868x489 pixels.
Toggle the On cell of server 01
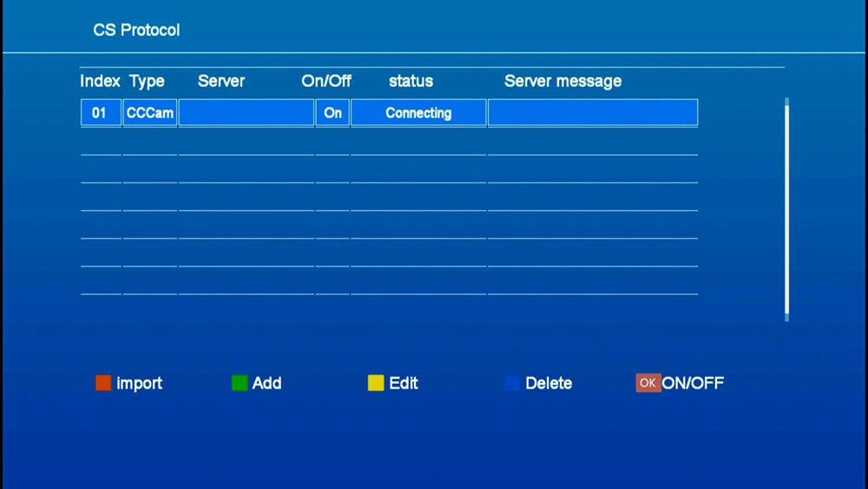pos(332,113)
